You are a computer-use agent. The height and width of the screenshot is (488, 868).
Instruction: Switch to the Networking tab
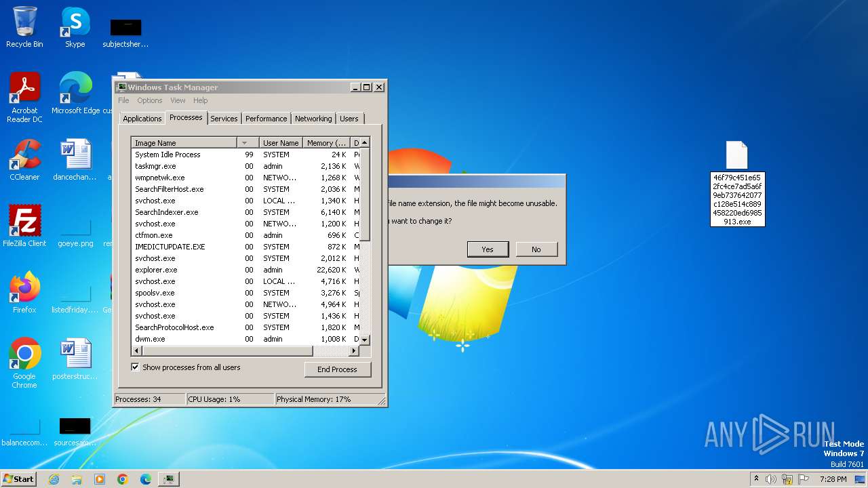tap(313, 119)
